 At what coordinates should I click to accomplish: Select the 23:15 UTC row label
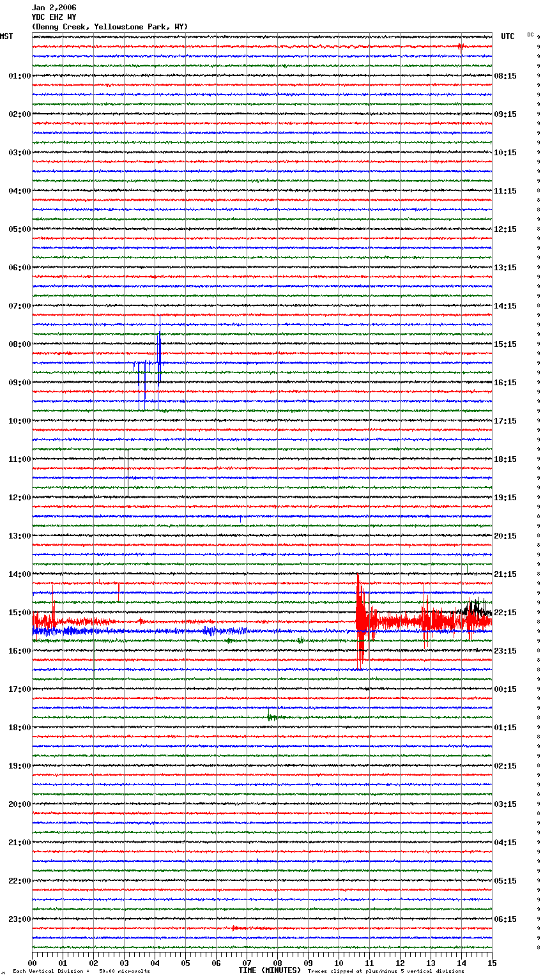coord(505,651)
